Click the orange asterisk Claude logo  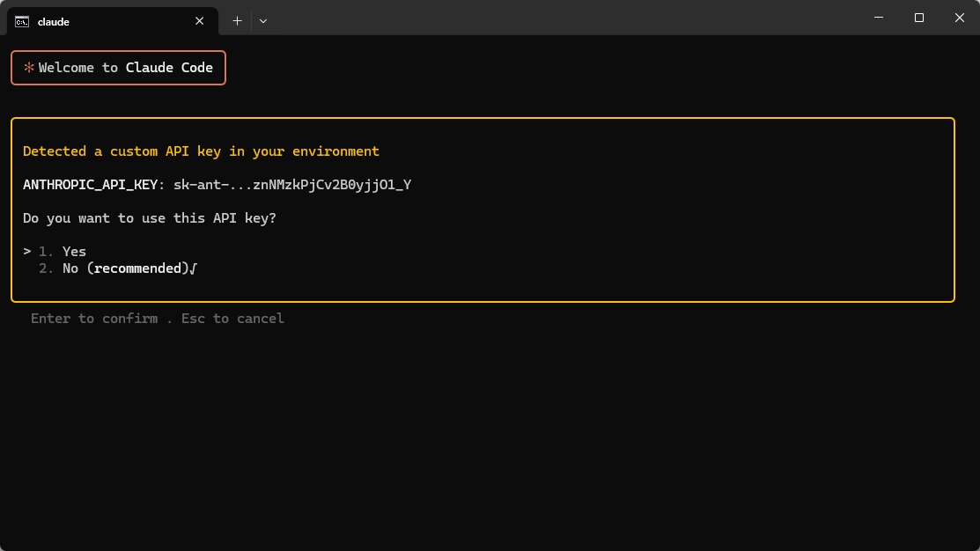[28, 68]
